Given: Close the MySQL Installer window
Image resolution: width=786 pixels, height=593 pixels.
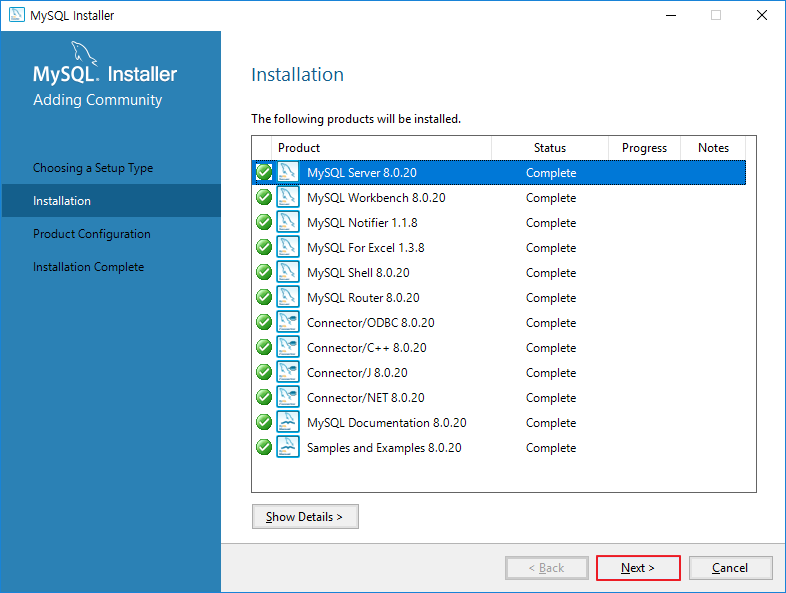Looking at the screenshot, I should click(761, 16).
